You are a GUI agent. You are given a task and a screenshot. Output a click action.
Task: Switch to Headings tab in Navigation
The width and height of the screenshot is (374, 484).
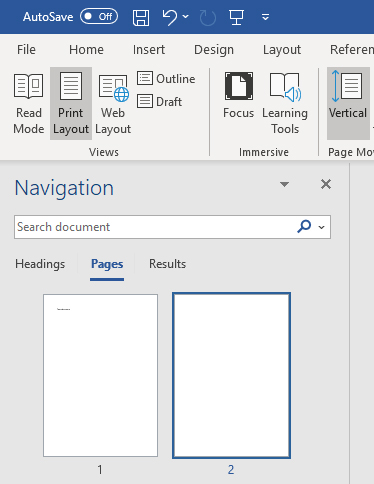[x=40, y=264]
